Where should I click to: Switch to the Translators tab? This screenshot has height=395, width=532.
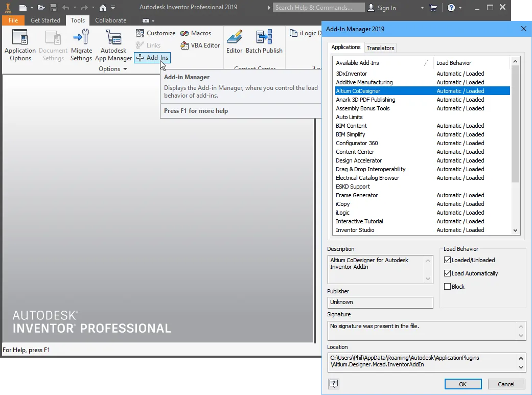click(380, 48)
